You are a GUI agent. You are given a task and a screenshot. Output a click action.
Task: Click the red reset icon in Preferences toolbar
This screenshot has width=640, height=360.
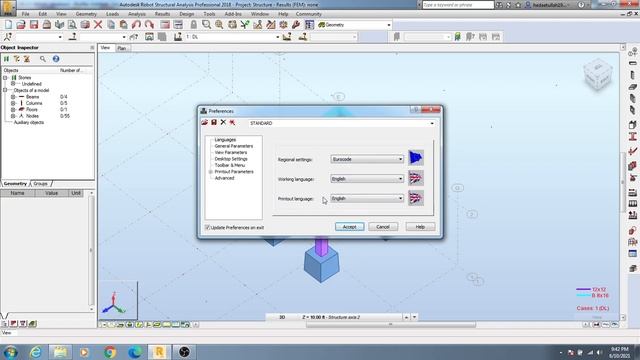click(232, 122)
